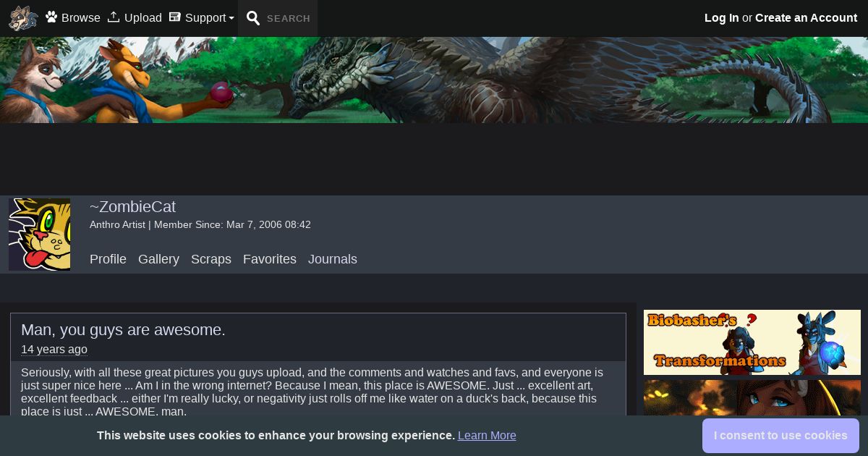
Task: Open journal 'Man, you guys are awesome.'
Action: [123, 330]
